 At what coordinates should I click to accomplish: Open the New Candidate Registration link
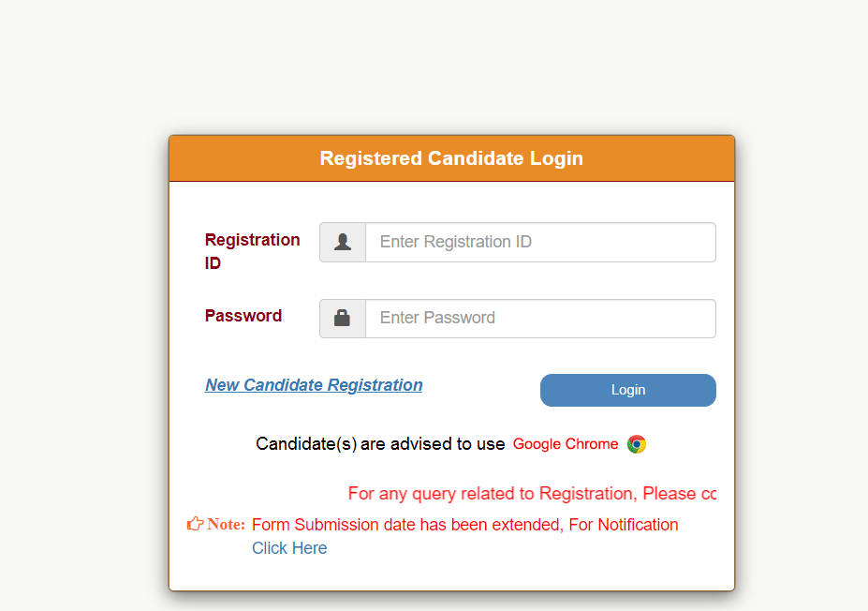coord(314,385)
